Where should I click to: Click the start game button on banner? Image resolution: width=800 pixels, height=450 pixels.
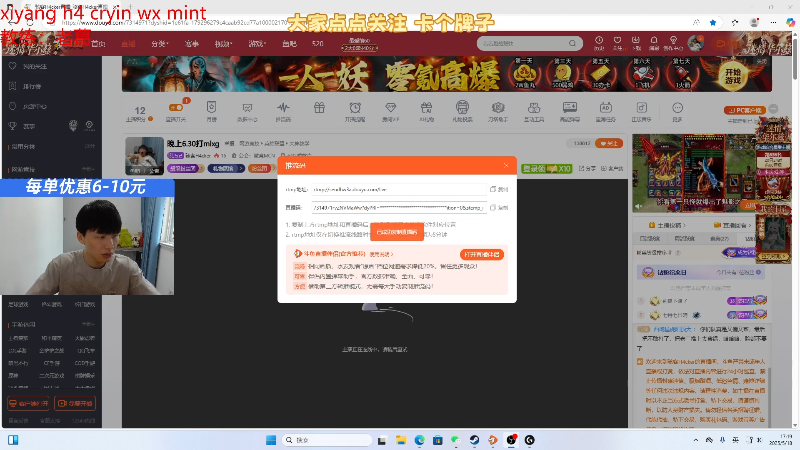coord(733,76)
